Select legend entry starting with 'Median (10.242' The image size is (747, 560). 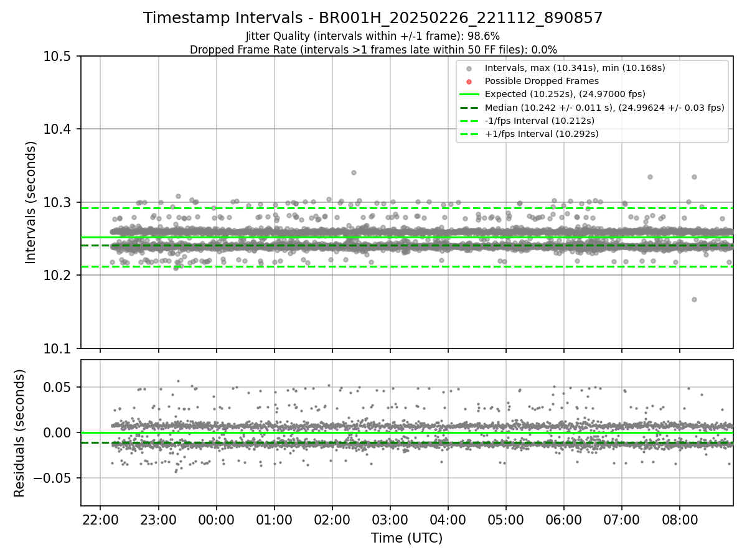coord(604,108)
